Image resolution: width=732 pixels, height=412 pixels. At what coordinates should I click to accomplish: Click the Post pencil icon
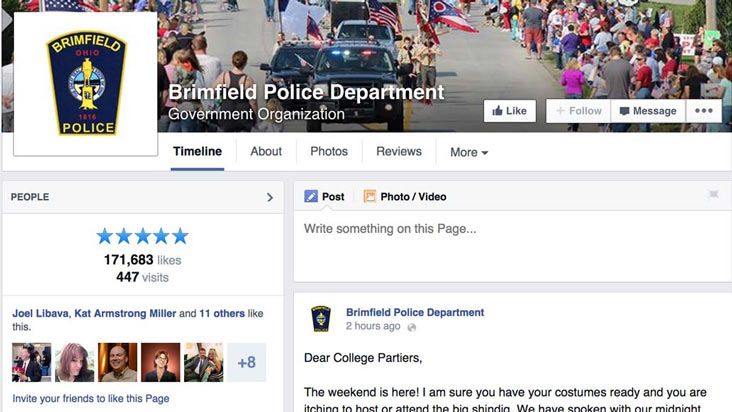coord(311,196)
